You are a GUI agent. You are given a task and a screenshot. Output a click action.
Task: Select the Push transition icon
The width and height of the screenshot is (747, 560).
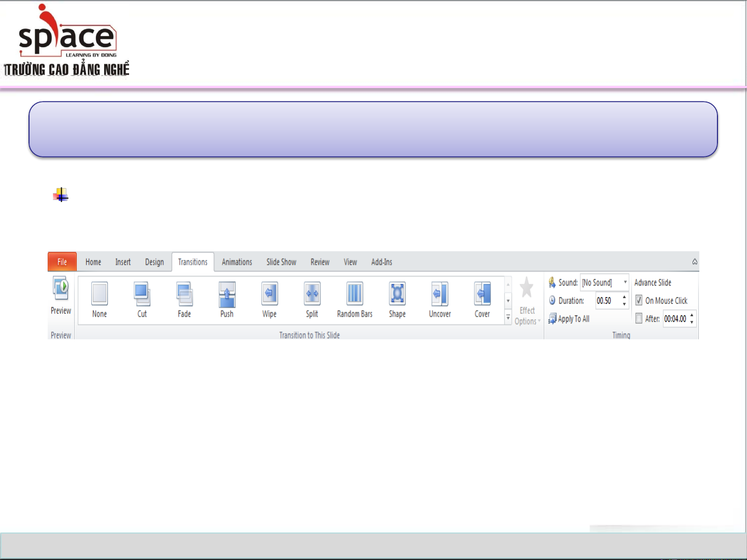pyautogui.click(x=227, y=294)
